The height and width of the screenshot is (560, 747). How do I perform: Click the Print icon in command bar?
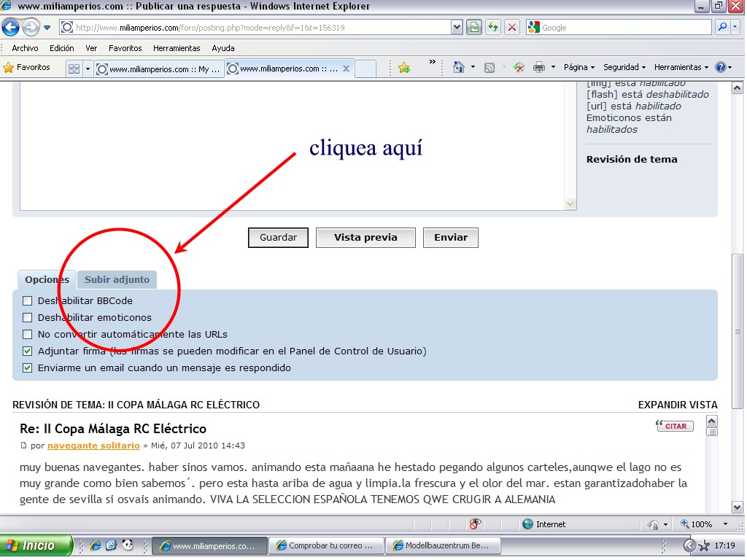tap(539, 67)
